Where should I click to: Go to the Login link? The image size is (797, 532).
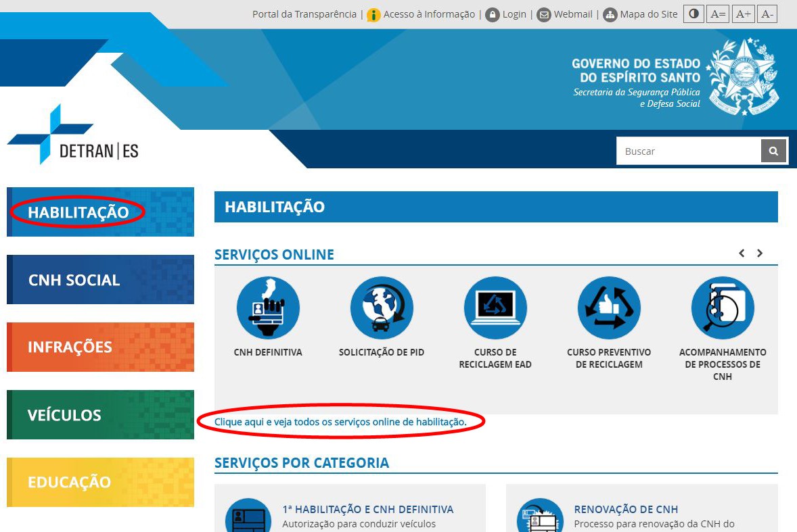point(514,14)
